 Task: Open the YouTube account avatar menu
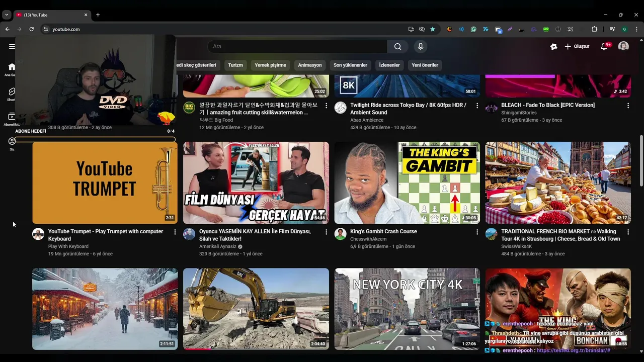coord(623,46)
